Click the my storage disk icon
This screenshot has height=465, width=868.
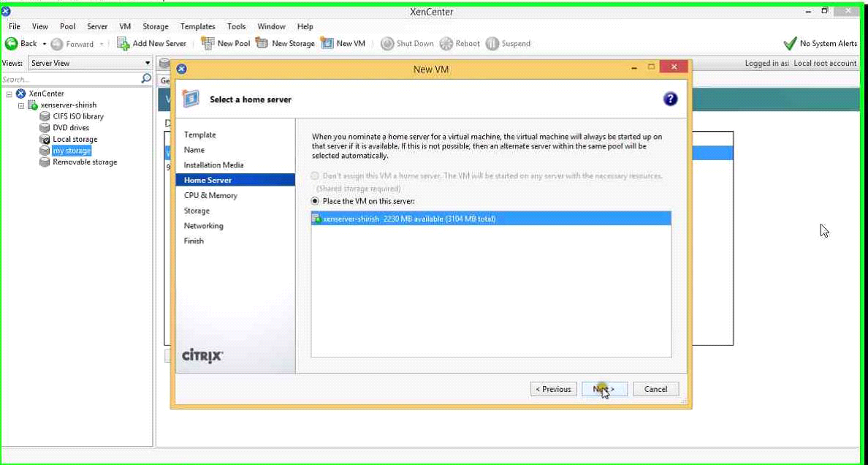tap(45, 151)
